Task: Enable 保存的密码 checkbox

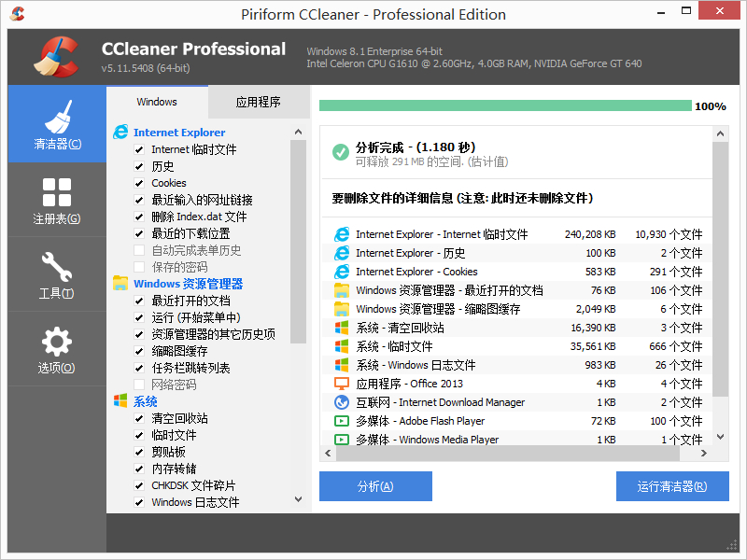Action: click(x=139, y=267)
